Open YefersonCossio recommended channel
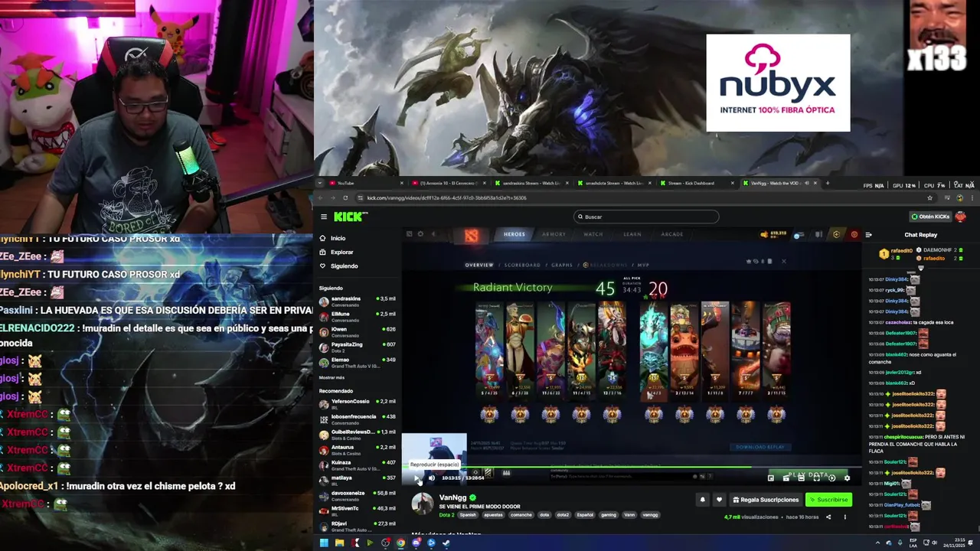The width and height of the screenshot is (980, 551). point(357,403)
